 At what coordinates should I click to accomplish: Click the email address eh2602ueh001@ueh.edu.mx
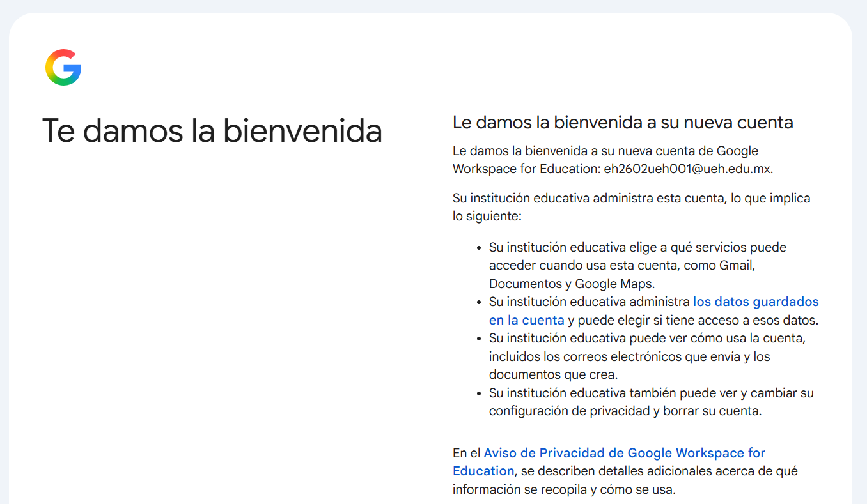click(x=687, y=169)
